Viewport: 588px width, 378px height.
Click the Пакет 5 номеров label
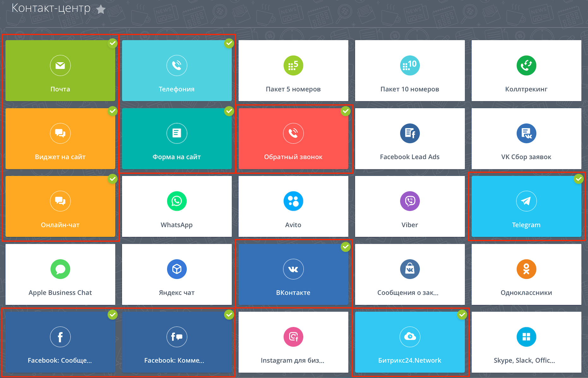point(293,89)
